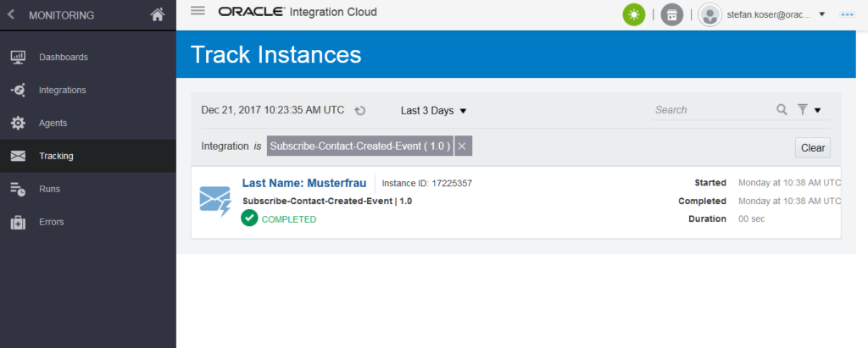This screenshot has height=348, width=868.
Task: Click the Duration 00 sec value
Action: tap(752, 219)
